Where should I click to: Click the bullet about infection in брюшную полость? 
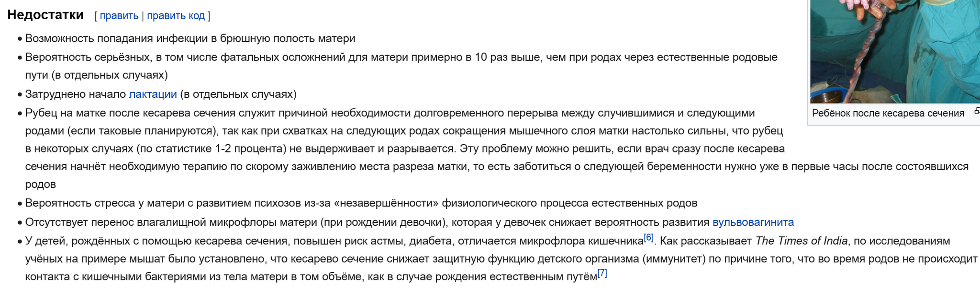190,38
